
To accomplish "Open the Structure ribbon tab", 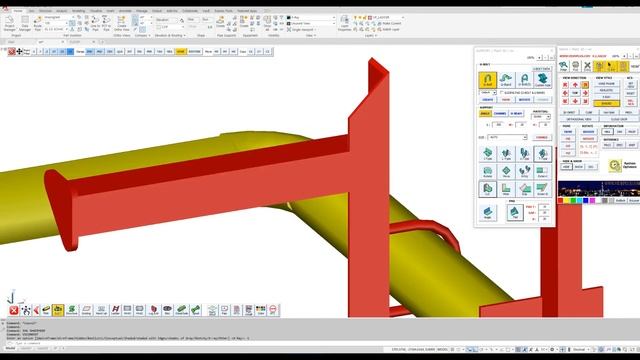I will [x=45, y=11].
